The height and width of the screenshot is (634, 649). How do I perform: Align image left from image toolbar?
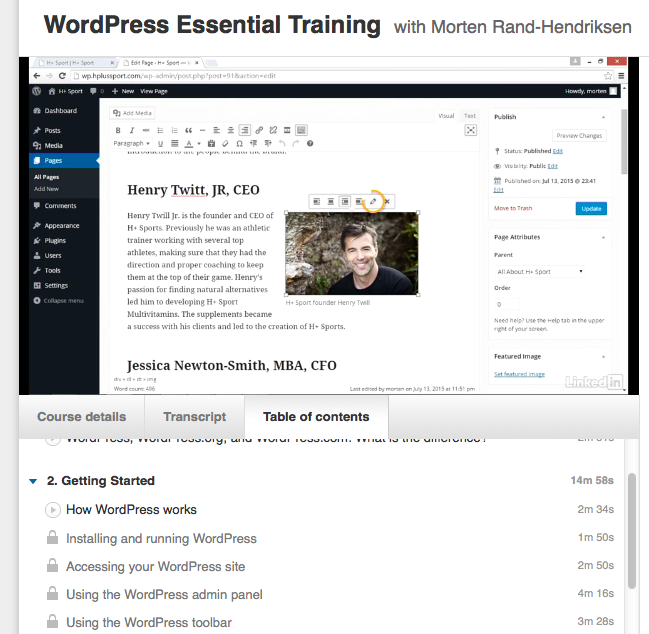point(317,202)
